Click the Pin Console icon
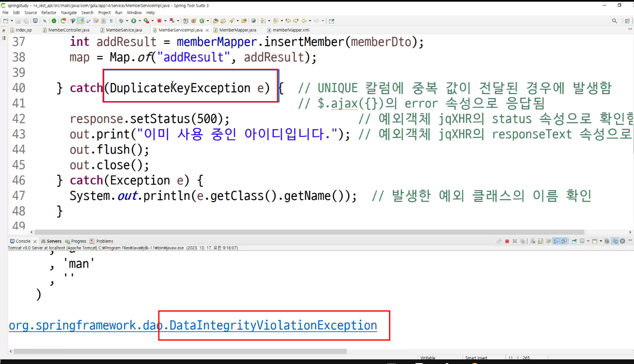Image resolution: width=634 pixels, height=364 pixels. click(x=574, y=241)
